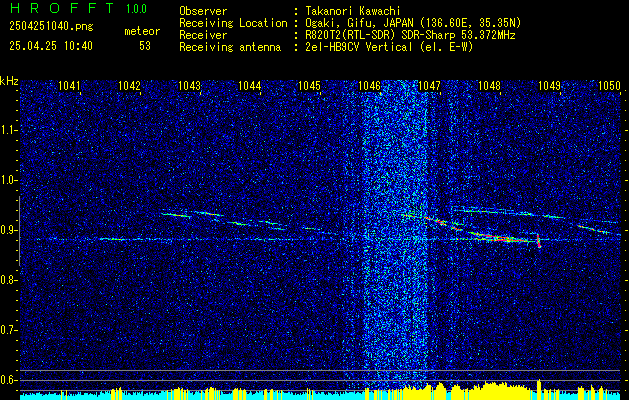The image size is (629, 400).
Task: Select filename 2504251040.png
Action: point(51,27)
